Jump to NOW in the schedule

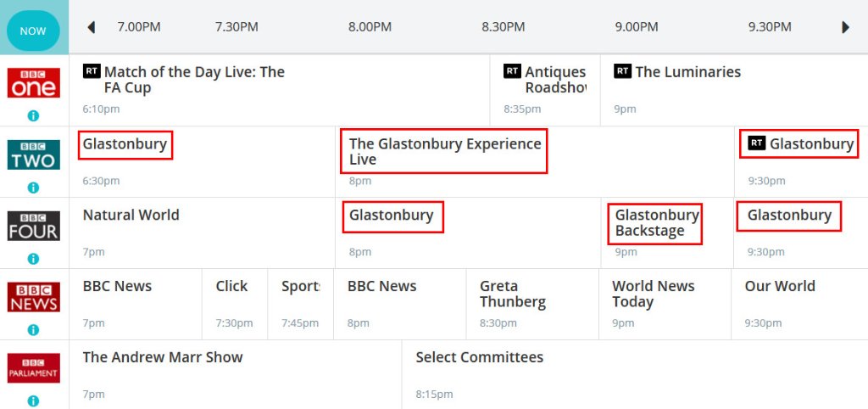(34, 31)
